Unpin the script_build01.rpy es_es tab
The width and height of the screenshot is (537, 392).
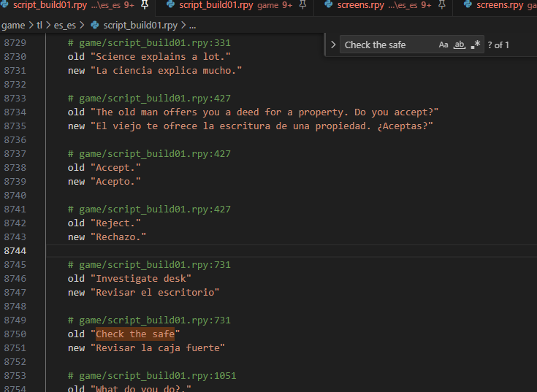(145, 5)
